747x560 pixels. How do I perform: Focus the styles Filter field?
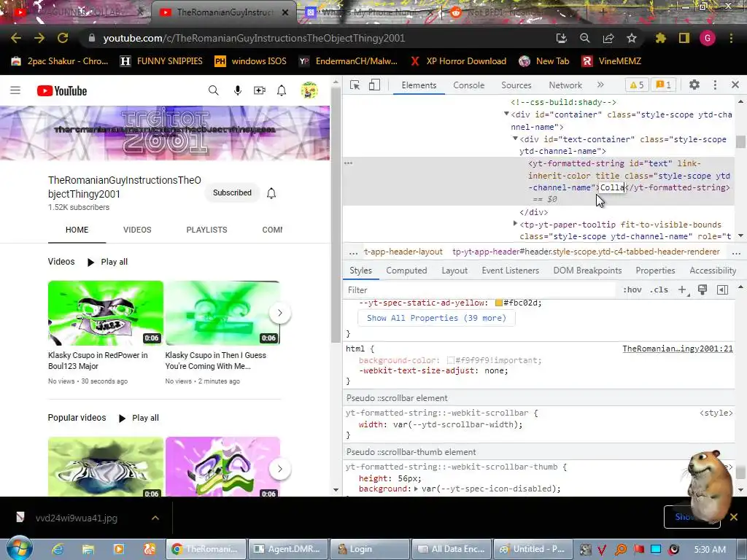pos(479,290)
